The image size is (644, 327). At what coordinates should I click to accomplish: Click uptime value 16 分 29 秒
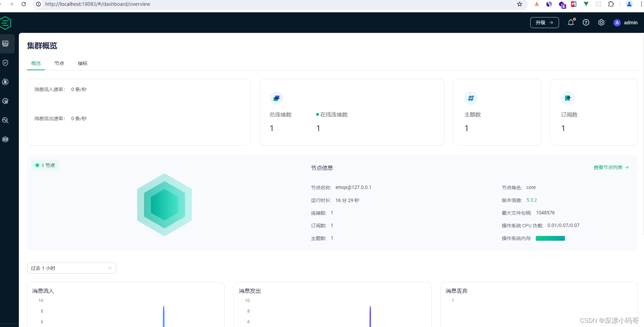tap(347, 200)
